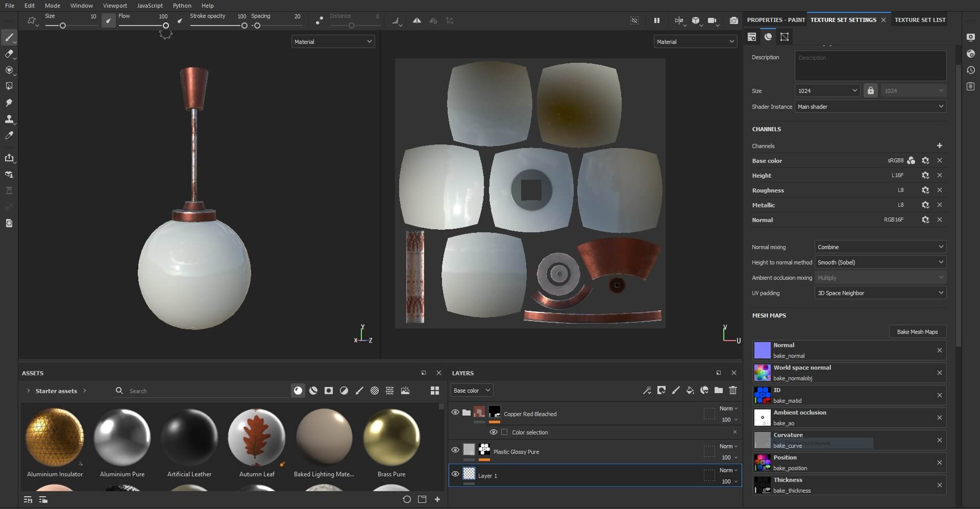980x509 pixels.
Task: Switch to Texture Set List tab
Action: click(920, 20)
